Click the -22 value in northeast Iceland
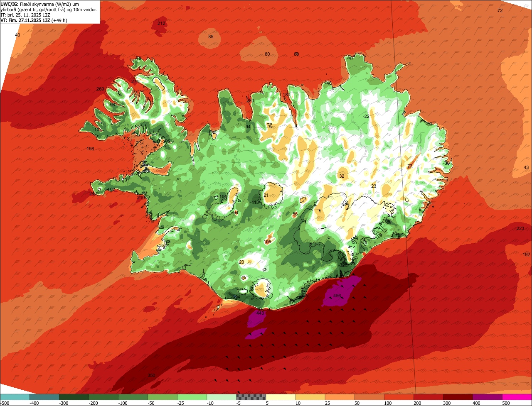Image resolution: width=532 pixels, height=406 pixels. pyautogui.click(x=366, y=116)
